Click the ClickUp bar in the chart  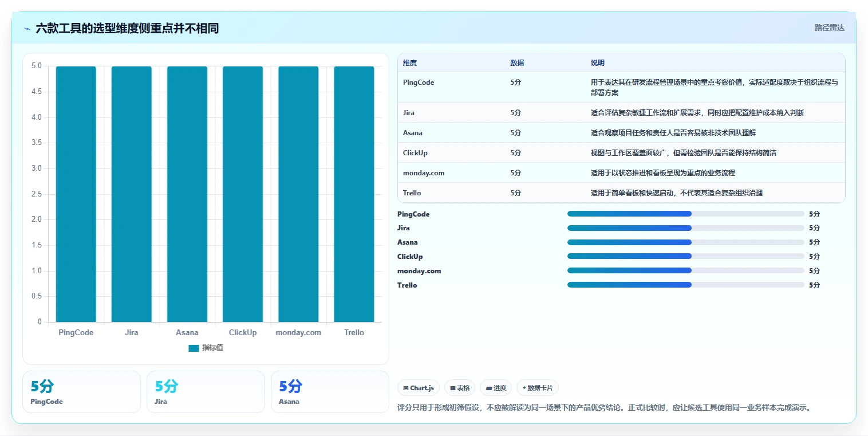243,194
